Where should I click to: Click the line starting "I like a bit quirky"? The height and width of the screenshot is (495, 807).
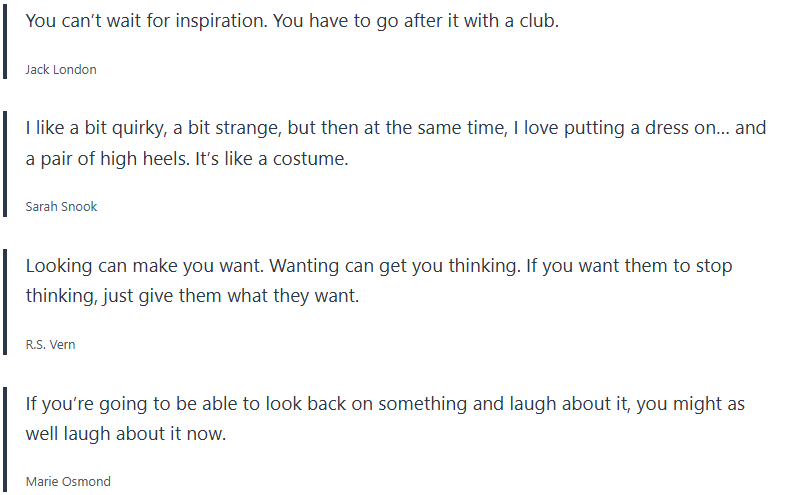coord(395,128)
